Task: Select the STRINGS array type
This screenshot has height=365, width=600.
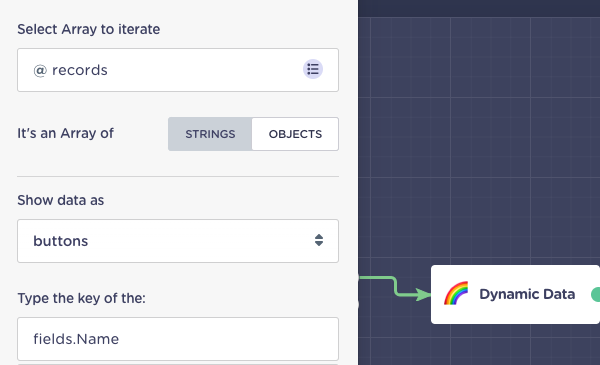Action: click(x=210, y=134)
